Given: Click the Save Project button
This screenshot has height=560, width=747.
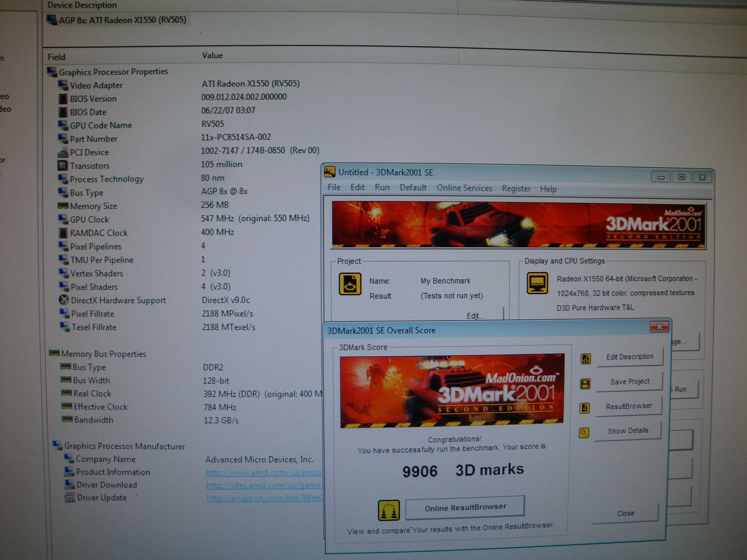Looking at the screenshot, I should pyautogui.click(x=629, y=382).
